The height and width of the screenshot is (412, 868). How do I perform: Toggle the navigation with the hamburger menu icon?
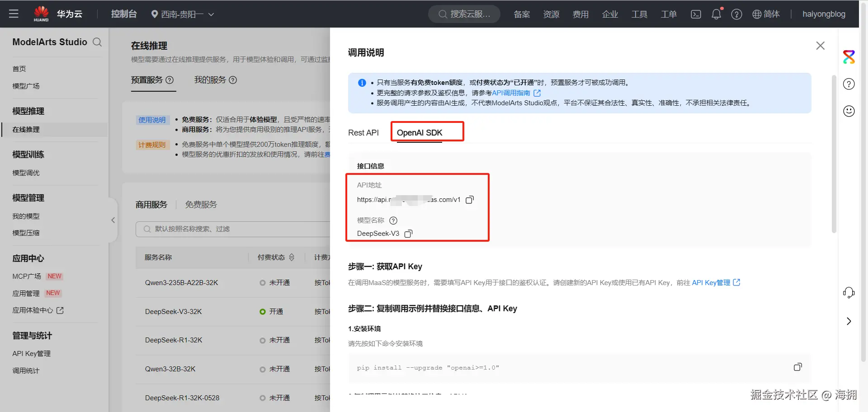pos(14,14)
